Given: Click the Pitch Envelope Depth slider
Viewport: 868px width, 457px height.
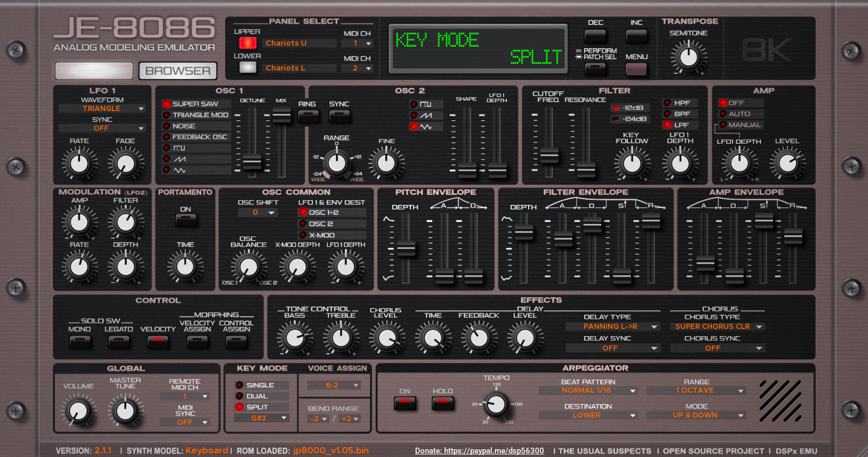Looking at the screenshot, I should click(x=406, y=248).
